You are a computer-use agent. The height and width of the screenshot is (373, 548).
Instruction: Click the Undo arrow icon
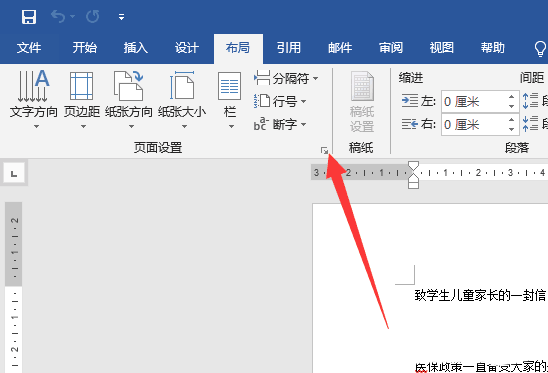(x=58, y=16)
